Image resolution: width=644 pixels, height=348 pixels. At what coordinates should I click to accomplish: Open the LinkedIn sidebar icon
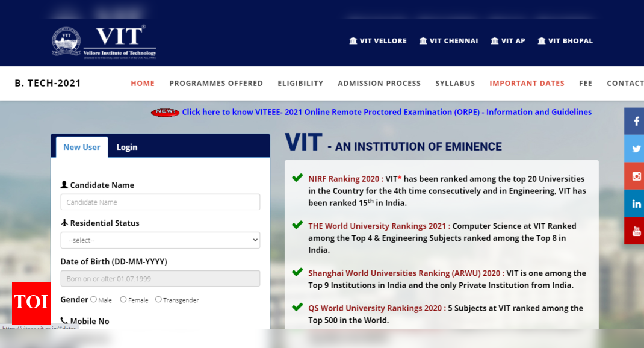(634, 204)
